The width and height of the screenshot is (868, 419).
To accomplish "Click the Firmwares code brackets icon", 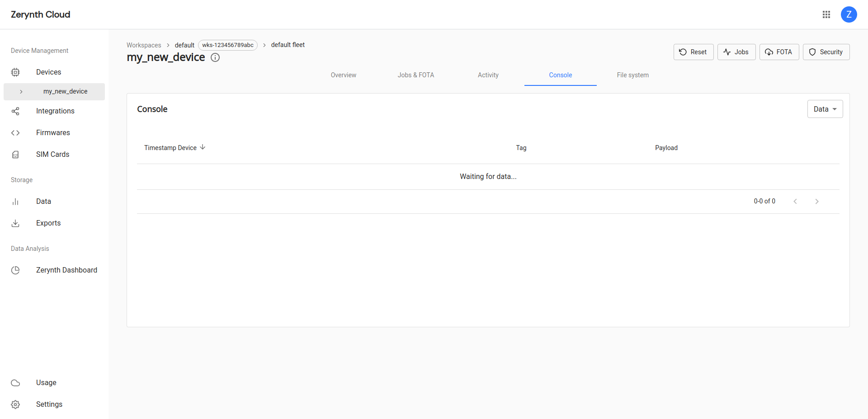I will coord(15,133).
